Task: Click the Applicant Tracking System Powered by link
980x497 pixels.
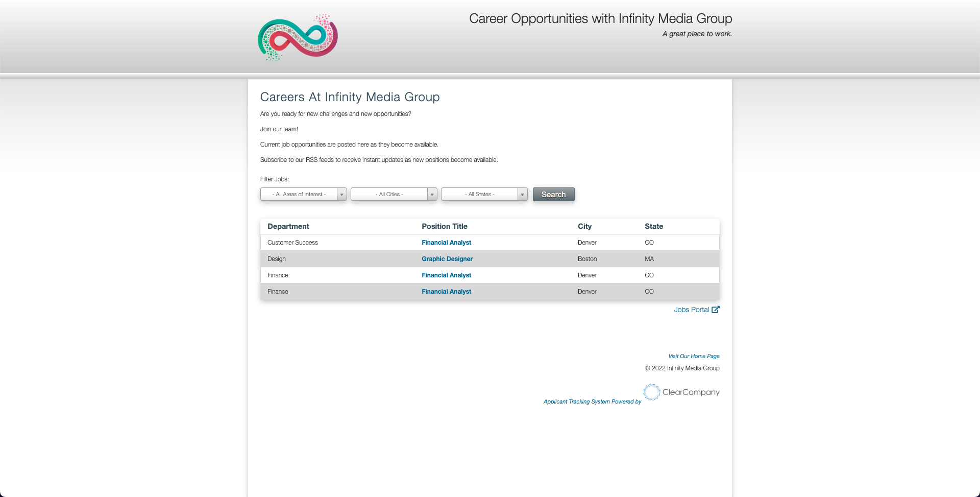Action: pyautogui.click(x=592, y=401)
